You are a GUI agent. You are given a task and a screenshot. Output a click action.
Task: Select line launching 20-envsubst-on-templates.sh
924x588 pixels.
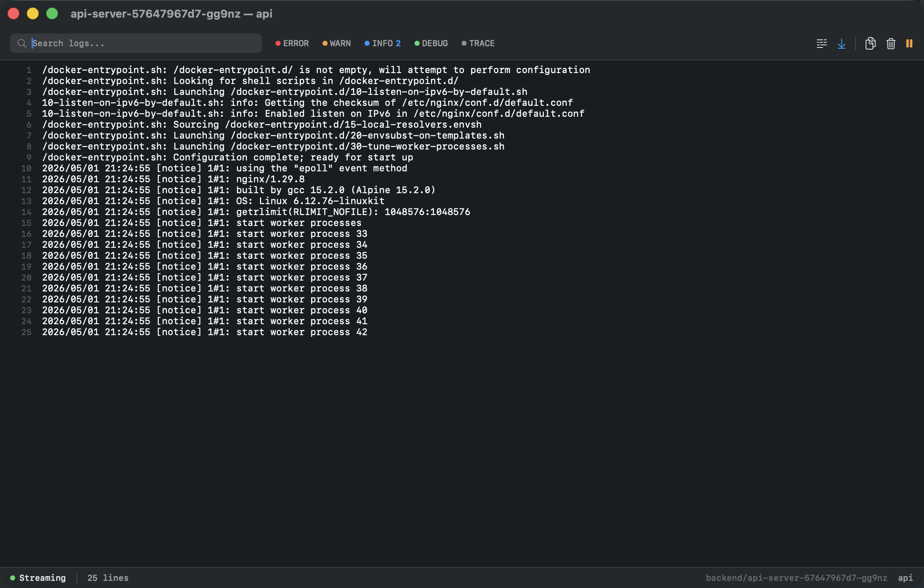click(x=273, y=135)
